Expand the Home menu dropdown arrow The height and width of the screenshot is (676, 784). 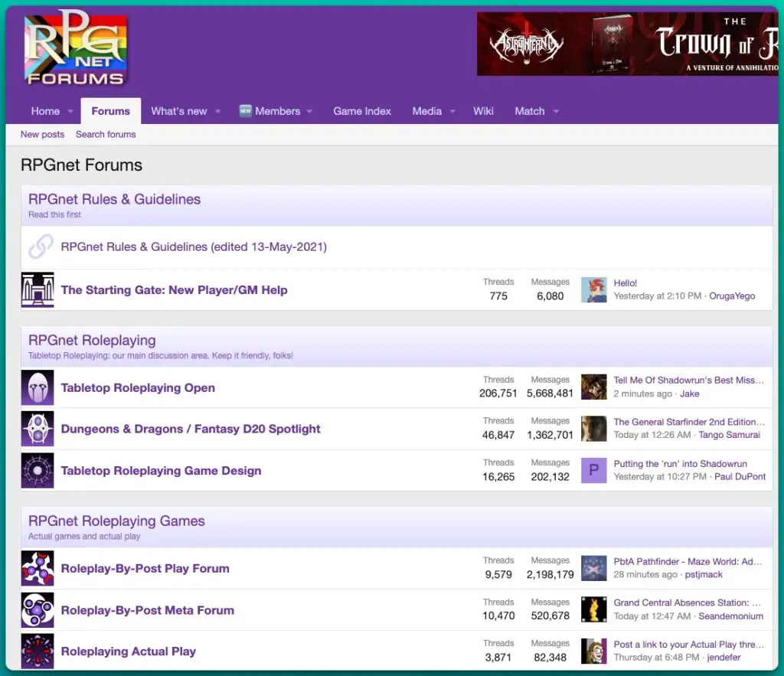[x=70, y=112]
